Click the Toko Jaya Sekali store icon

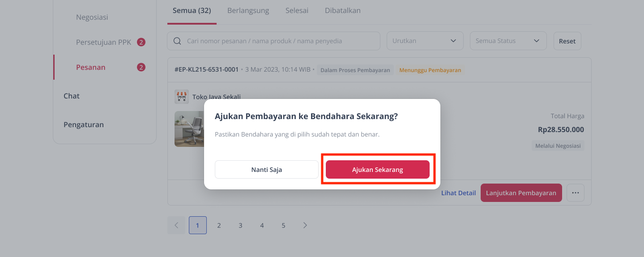pos(182,97)
